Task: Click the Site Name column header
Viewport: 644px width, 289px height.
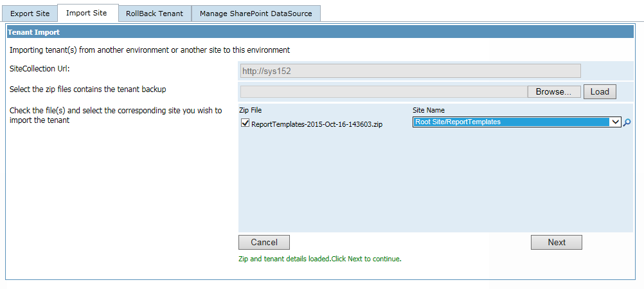Action: coord(428,110)
